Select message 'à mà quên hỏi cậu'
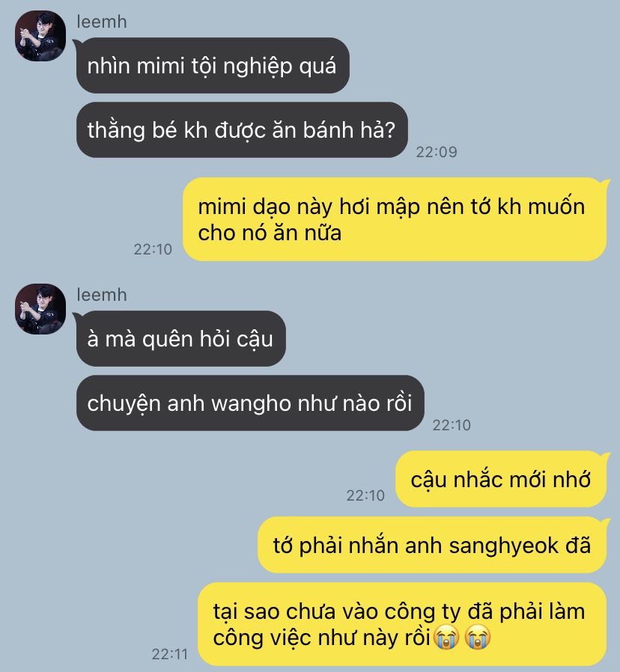 pyautogui.click(x=180, y=338)
